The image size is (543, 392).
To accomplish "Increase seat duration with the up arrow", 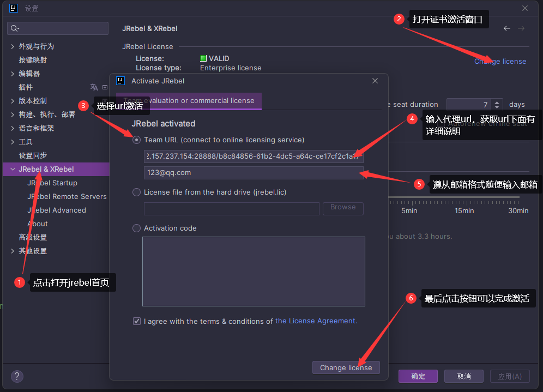I will (497, 102).
